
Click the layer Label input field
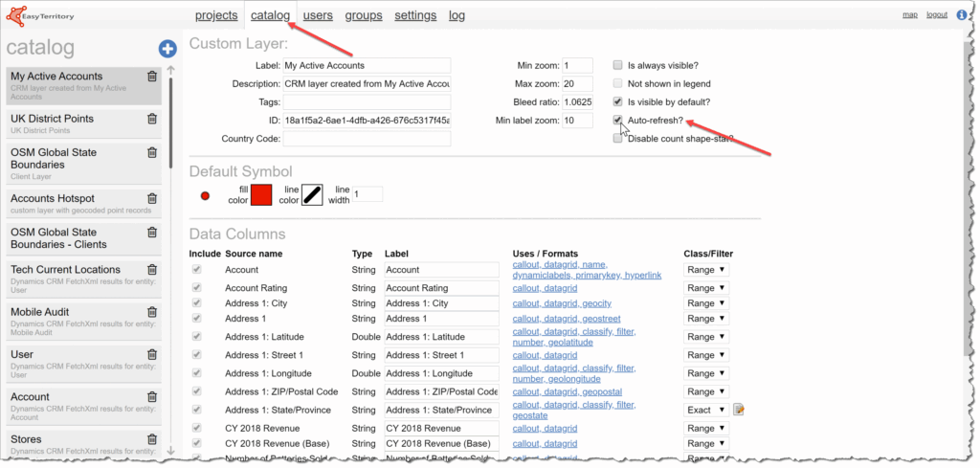(x=367, y=65)
